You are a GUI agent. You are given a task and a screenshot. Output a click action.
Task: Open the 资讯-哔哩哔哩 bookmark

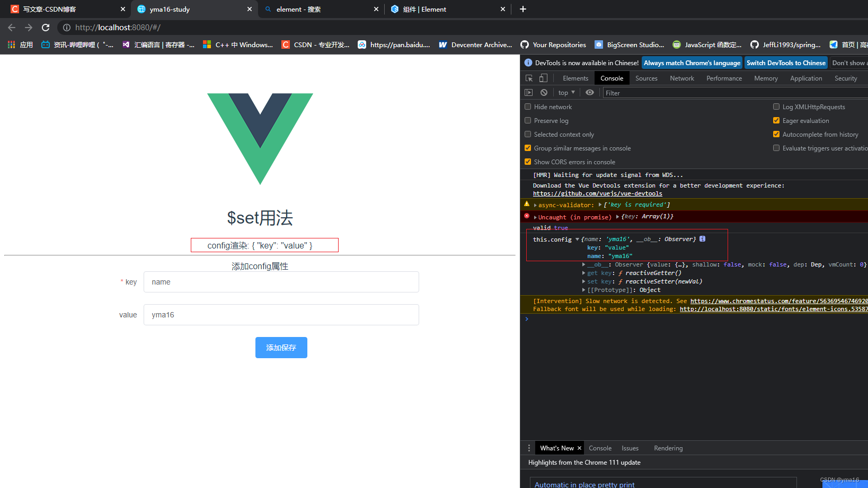point(77,45)
